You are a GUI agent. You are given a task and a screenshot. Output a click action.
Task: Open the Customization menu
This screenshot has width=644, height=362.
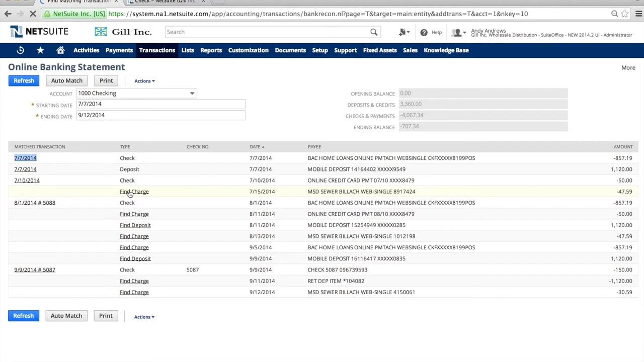(249, 50)
